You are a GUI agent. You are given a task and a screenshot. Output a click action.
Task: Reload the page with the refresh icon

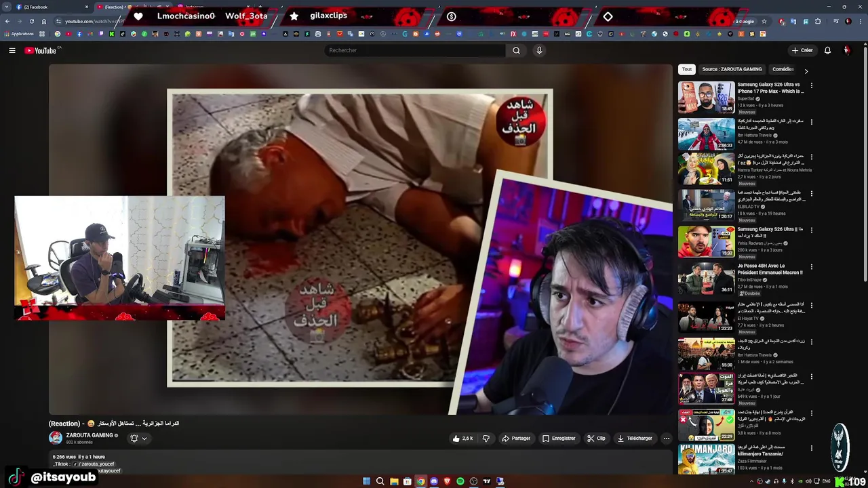31,21
